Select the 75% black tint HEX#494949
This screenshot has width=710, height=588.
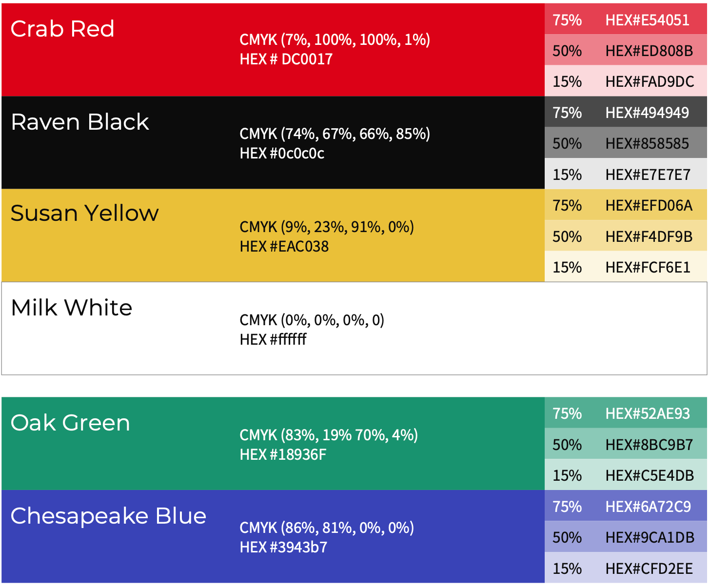[x=626, y=112]
